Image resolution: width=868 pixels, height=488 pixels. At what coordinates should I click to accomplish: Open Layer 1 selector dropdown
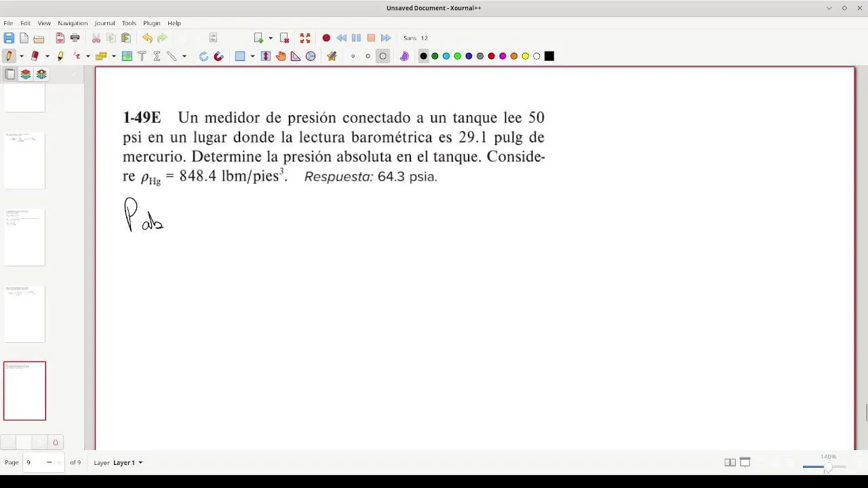pyautogui.click(x=127, y=462)
